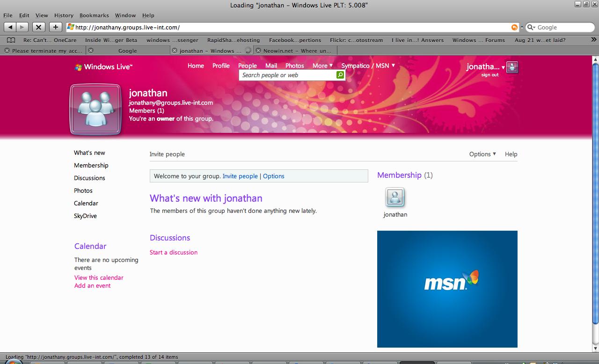Click the user avatar icon beside sign out
This screenshot has width=599, height=364.
[512, 67]
